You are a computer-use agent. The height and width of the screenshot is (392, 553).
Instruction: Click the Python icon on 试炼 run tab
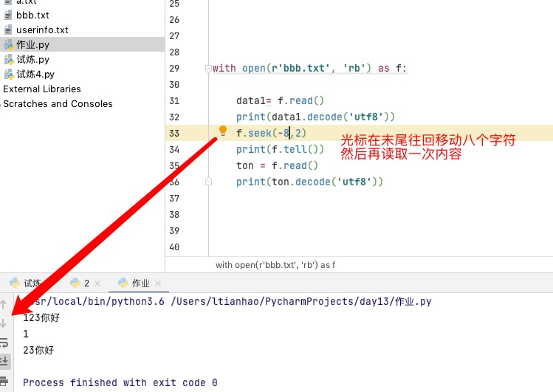pyautogui.click(x=15, y=283)
